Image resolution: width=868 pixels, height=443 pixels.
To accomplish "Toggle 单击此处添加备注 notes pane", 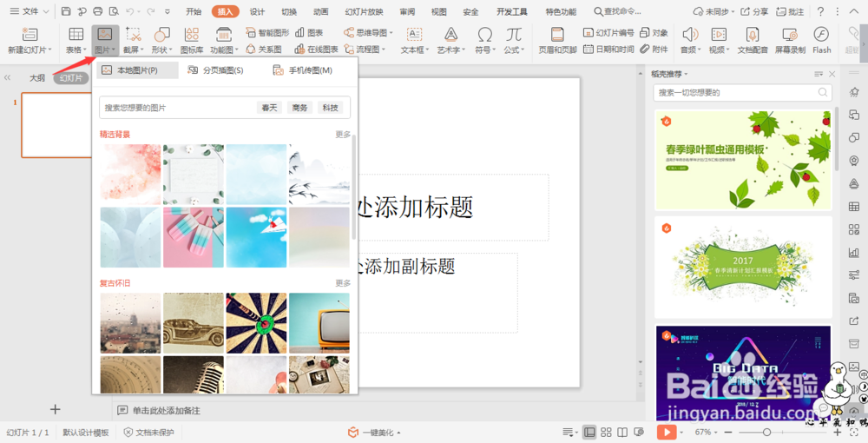I will [x=160, y=410].
